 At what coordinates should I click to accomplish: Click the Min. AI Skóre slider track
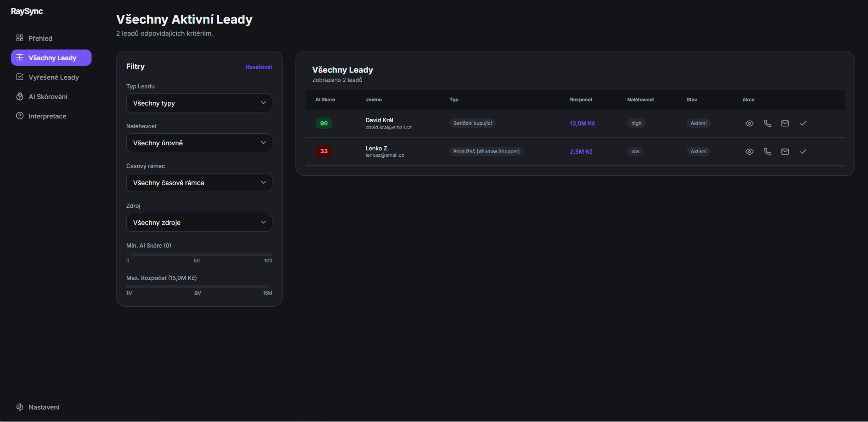(199, 254)
